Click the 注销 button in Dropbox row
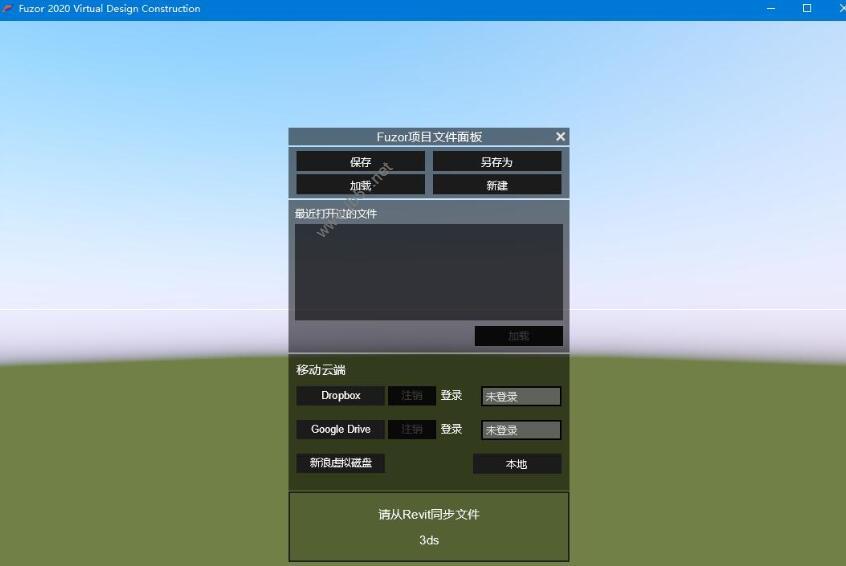The height and width of the screenshot is (566, 846). pos(412,395)
